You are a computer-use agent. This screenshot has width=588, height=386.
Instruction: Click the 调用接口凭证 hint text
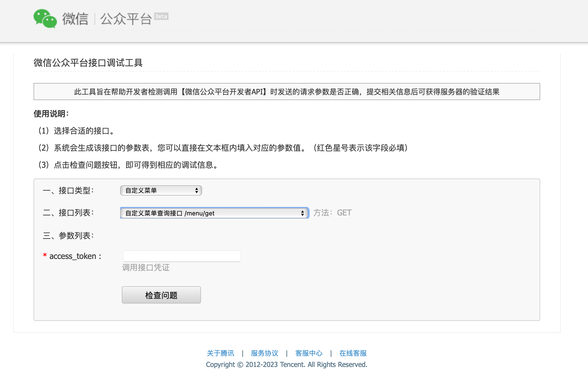[146, 267]
